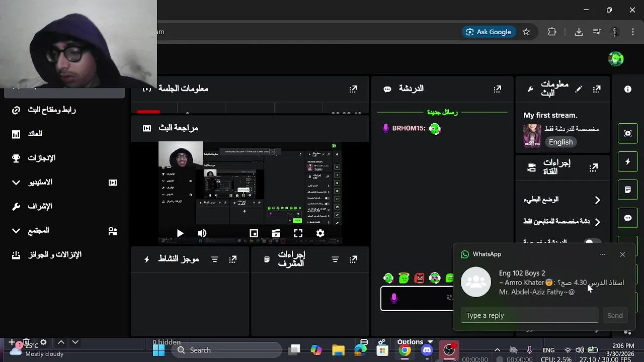Bookmark this page with star icon

coord(526,32)
